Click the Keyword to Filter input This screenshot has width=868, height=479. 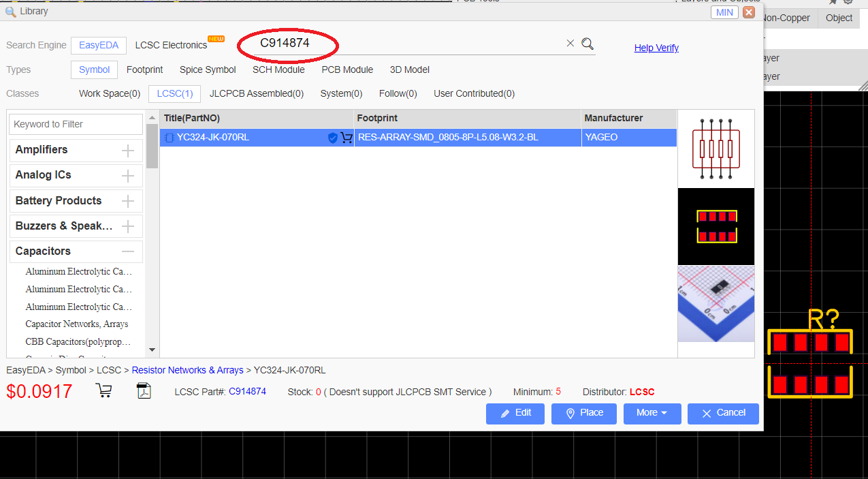click(76, 124)
